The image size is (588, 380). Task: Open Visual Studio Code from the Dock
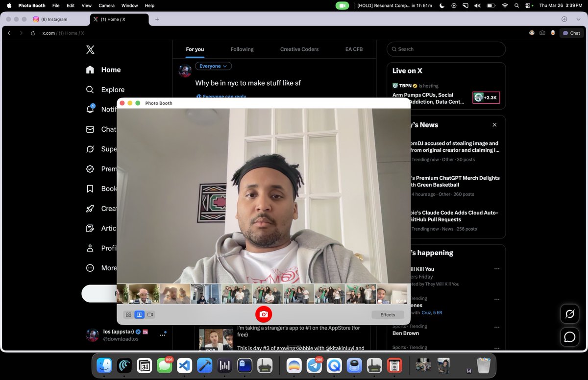184,365
